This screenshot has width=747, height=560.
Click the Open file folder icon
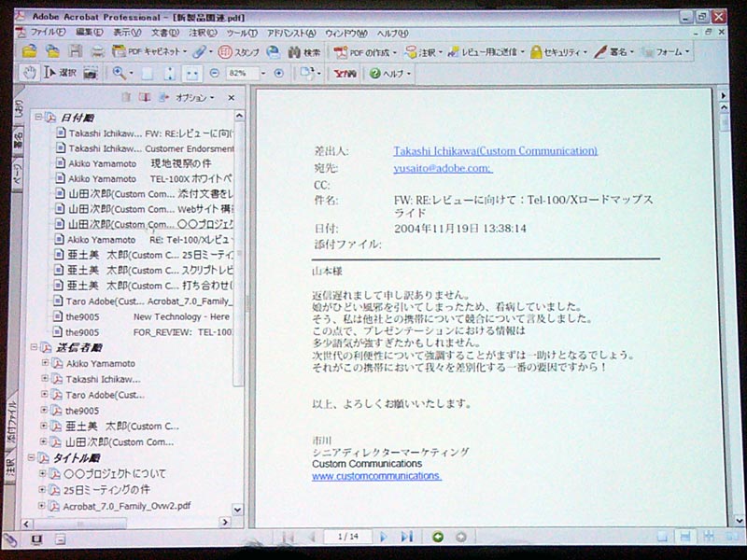click(x=30, y=51)
